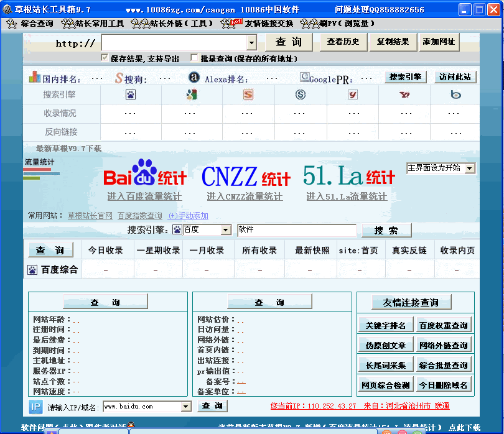Click the Google PR icon
This screenshot has height=434, width=504.
click(304, 76)
